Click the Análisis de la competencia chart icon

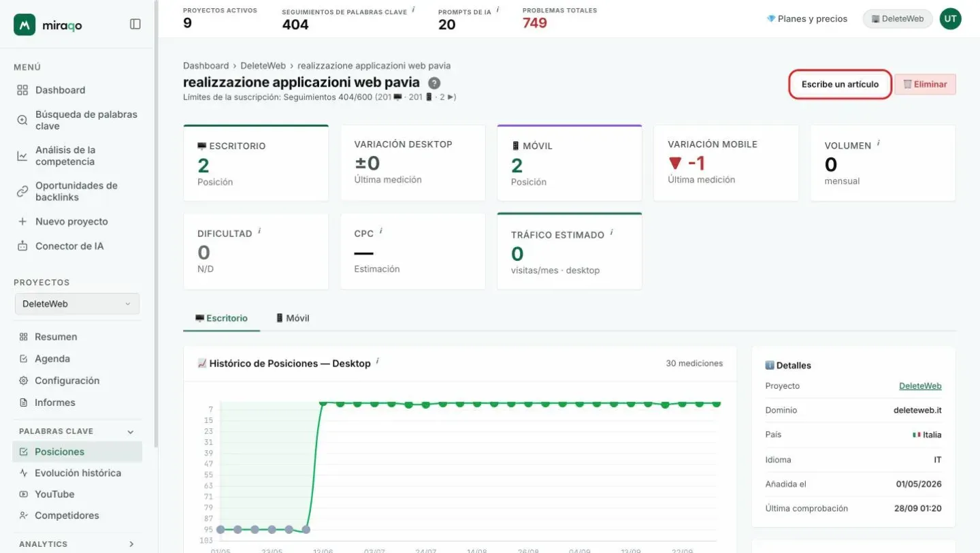(22, 156)
